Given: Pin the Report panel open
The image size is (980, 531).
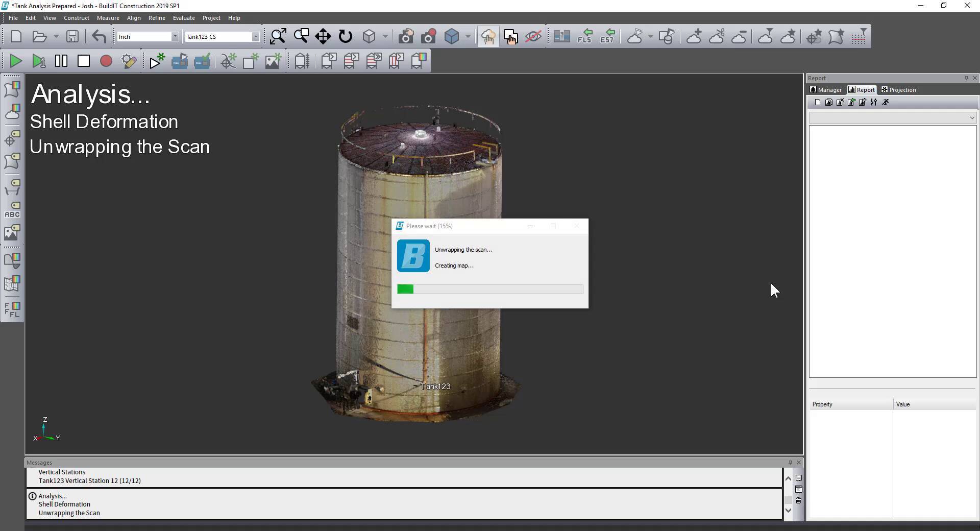Looking at the screenshot, I should coord(966,78).
